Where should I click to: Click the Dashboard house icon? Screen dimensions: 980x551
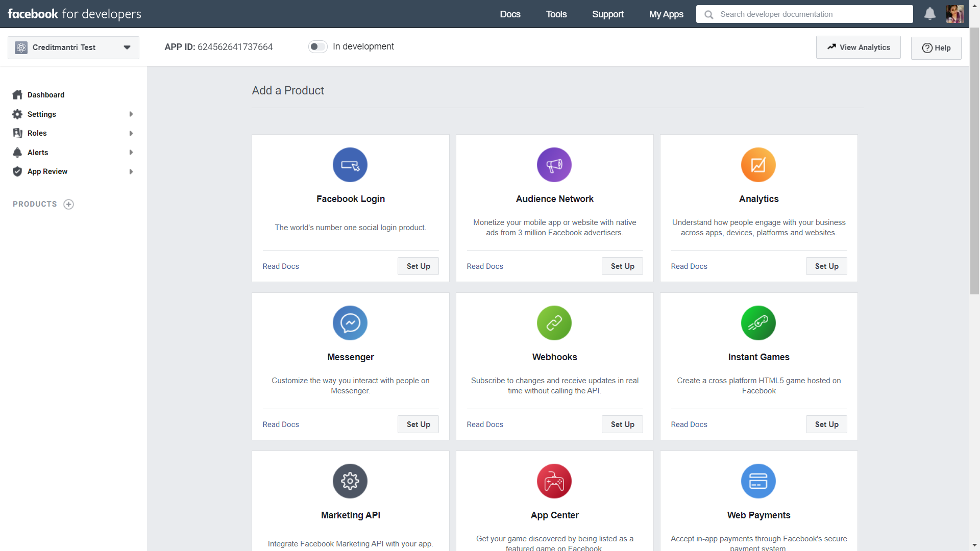point(17,95)
